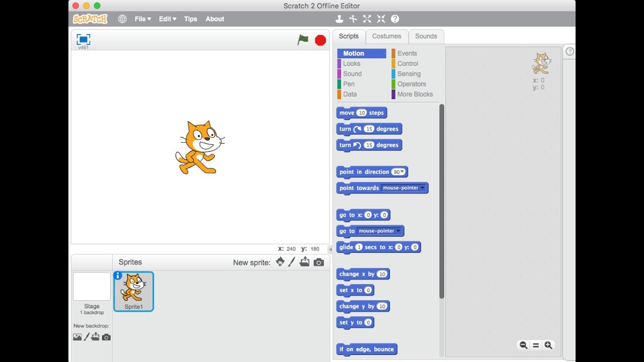Select the Sprite1 thumbnail
The image size is (644, 362).
134,292
